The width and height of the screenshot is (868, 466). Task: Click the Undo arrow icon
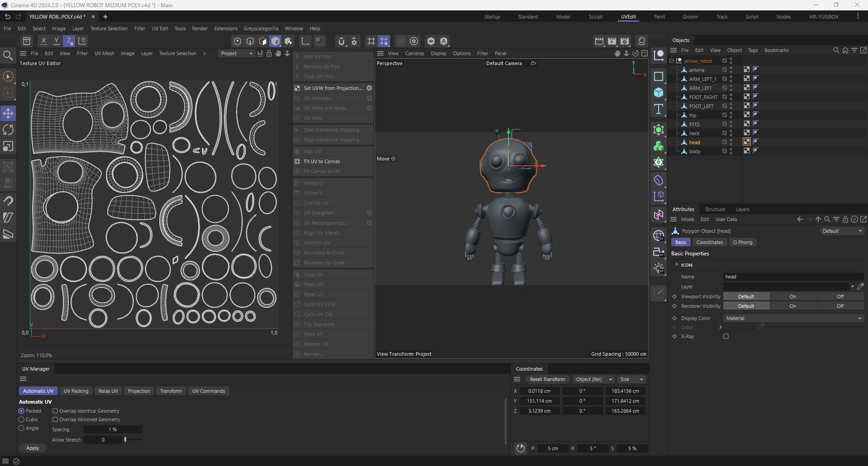tap(8, 16)
